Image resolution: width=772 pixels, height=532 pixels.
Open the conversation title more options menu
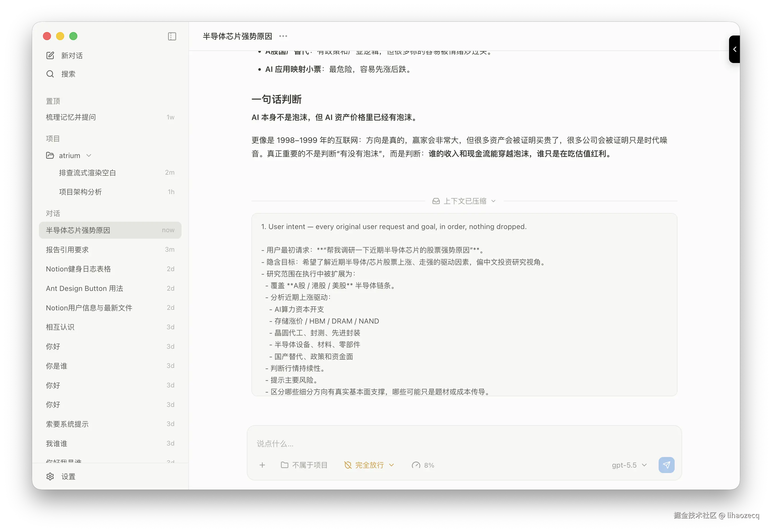click(x=283, y=36)
